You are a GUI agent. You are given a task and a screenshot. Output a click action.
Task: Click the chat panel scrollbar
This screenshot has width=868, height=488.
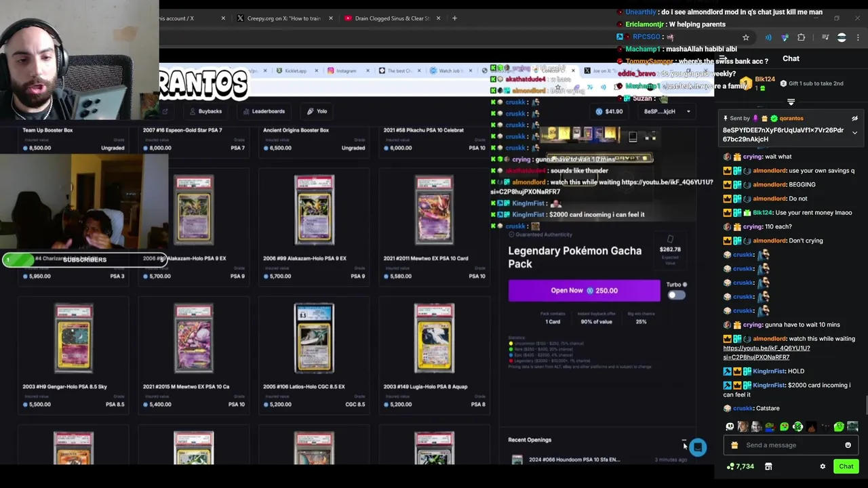pos(865,406)
